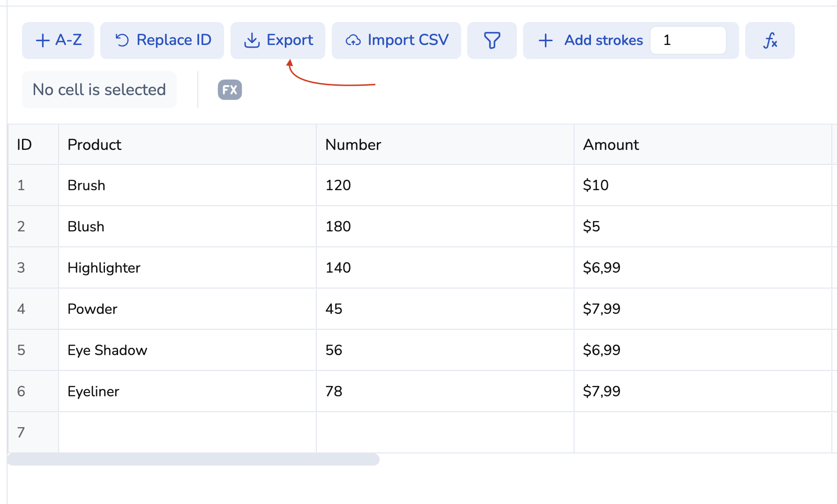Click the filter funnel icon
837x504 pixels.
pyautogui.click(x=492, y=40)
